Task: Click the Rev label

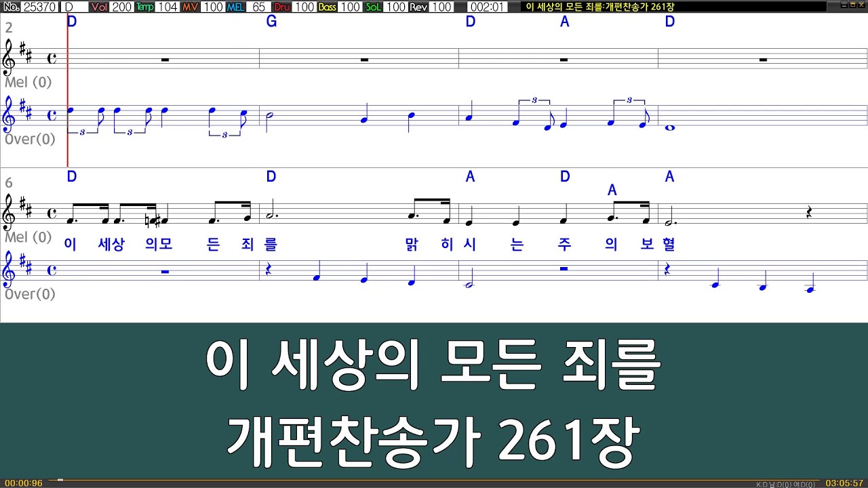Action: 418,7
